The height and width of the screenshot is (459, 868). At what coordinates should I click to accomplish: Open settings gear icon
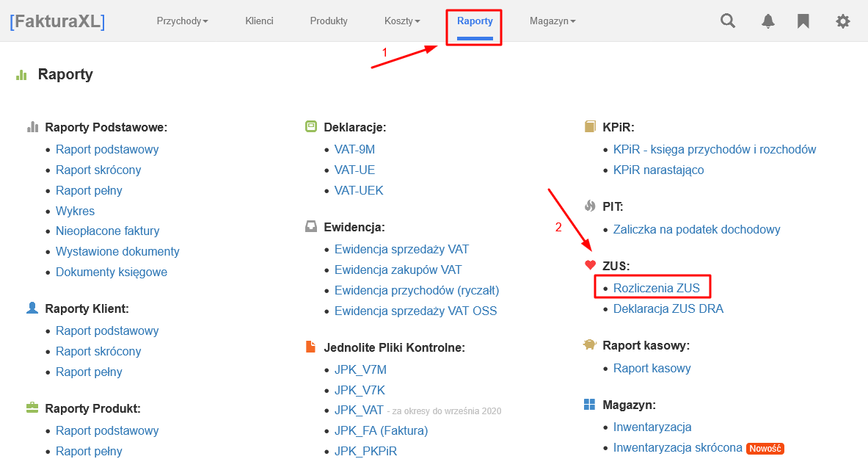pos(842,21)
